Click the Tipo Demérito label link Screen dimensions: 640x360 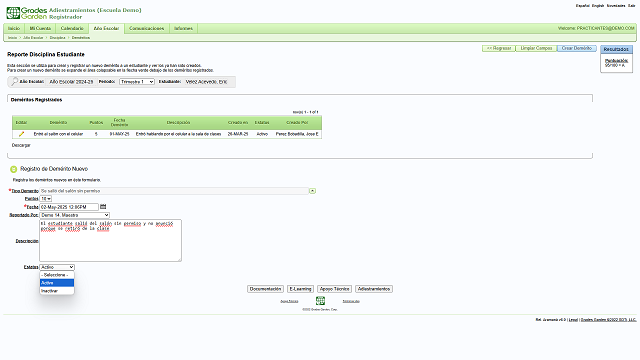click(x=24, y=191)
